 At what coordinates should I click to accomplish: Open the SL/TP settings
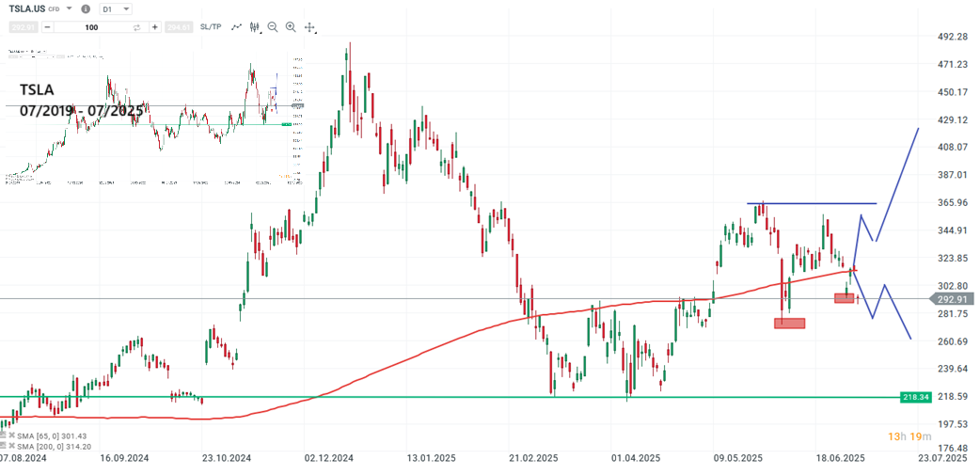pos(211,27)
